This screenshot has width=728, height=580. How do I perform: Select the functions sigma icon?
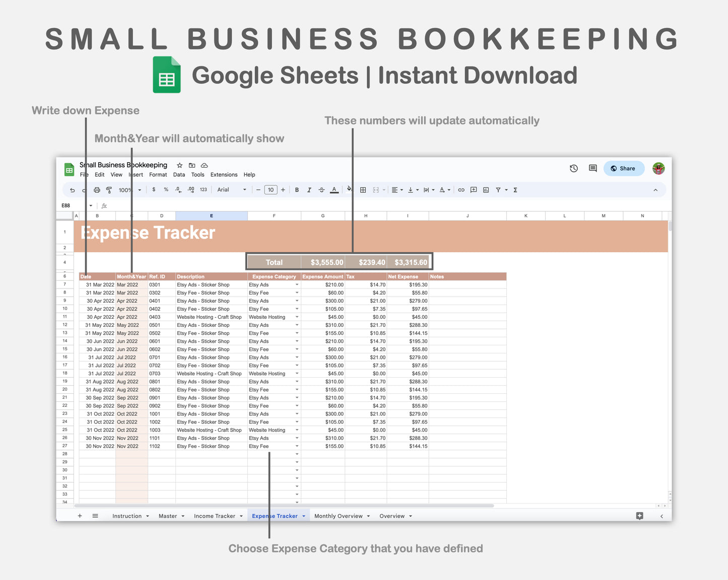click(x=515, y=190)
